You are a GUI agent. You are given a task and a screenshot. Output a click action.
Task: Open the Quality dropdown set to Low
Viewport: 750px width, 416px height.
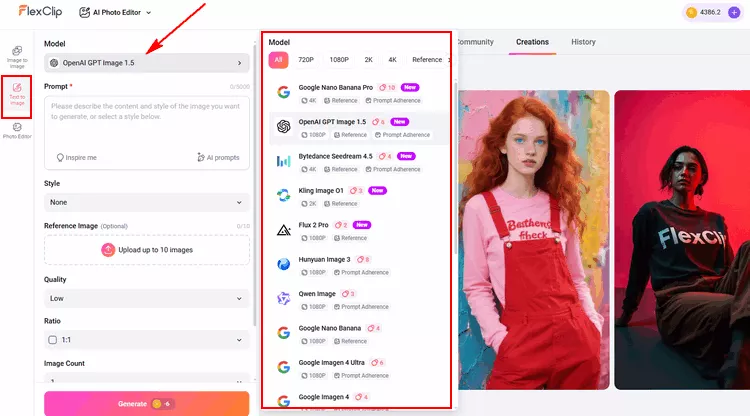146,298
